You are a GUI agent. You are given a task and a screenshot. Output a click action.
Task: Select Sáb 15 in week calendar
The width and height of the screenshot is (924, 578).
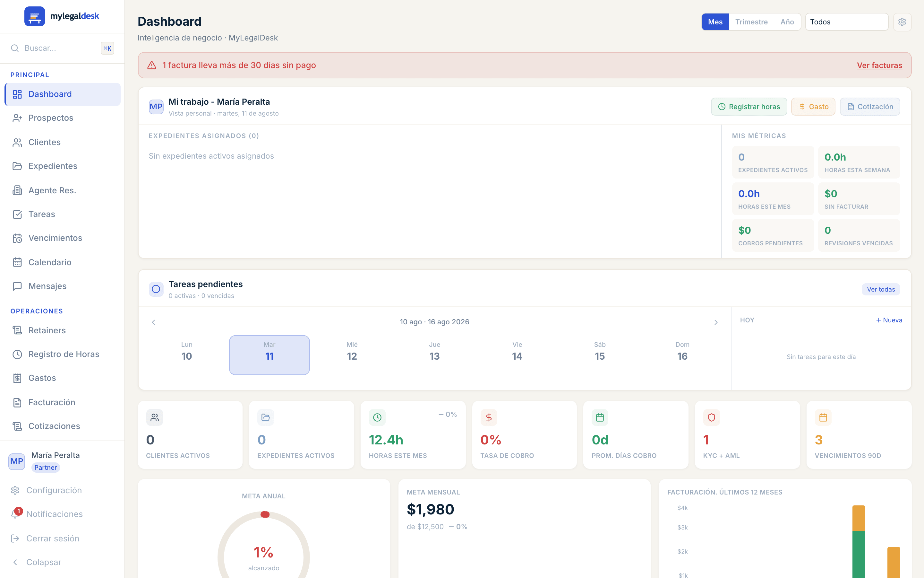(600, 355)
